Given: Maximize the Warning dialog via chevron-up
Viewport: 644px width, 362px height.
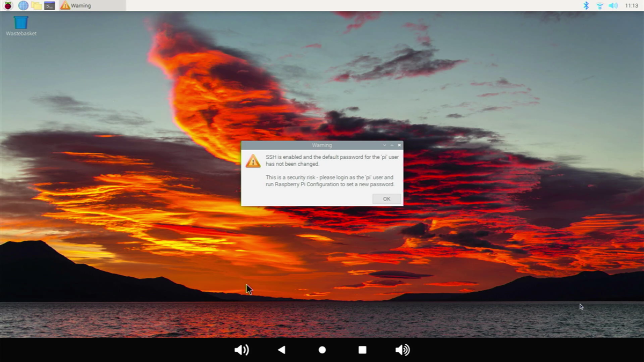Looking at the screenshot, I should (392, 145).
